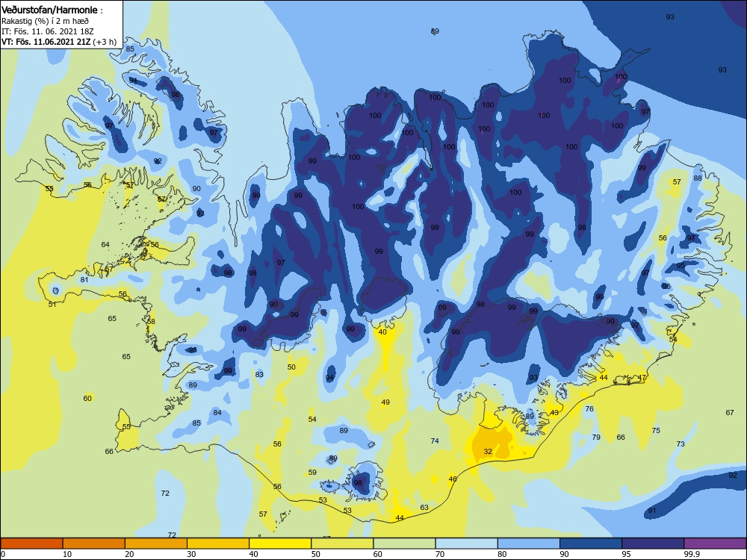This screenshot has height=560, width=747.
Task: Select the humidity value 67 at right edge
Action: (730, 412)
